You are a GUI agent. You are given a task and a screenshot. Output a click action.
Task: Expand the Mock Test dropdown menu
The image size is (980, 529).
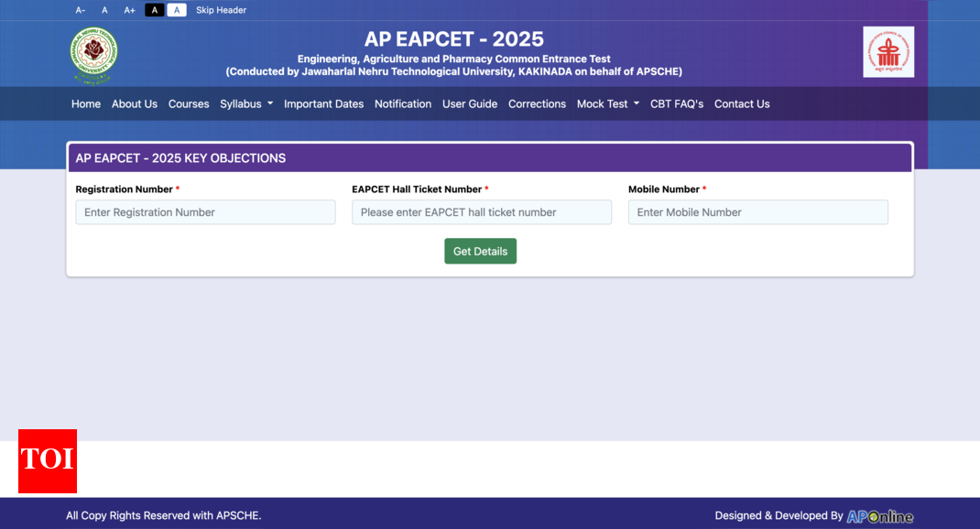coord(607,104)
